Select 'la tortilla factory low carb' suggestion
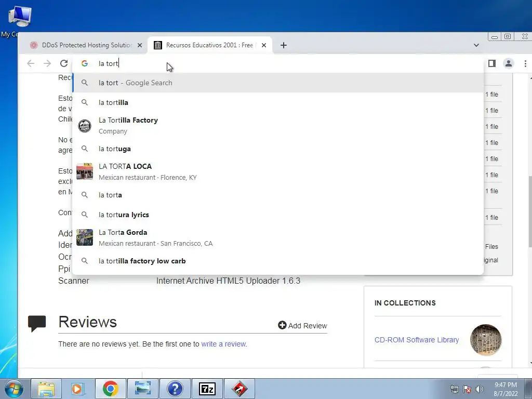This screenshot has width=532, height=399. tap(278, 261)
